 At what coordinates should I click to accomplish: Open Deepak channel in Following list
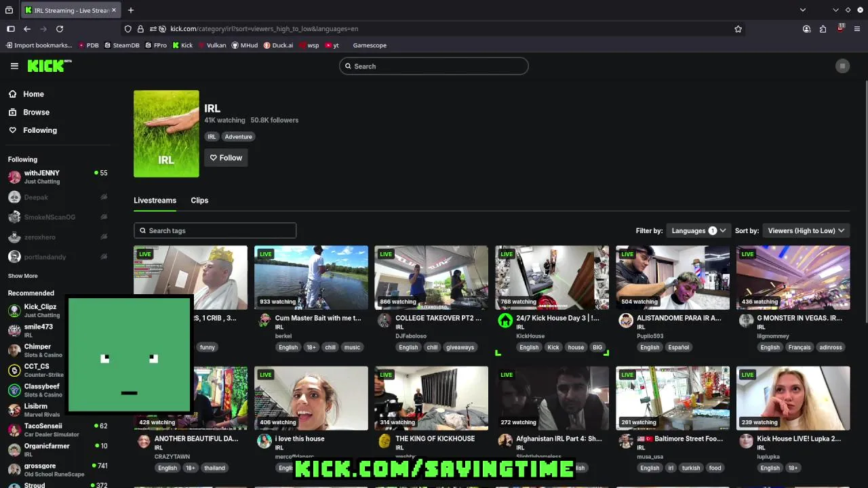[58, 197]
